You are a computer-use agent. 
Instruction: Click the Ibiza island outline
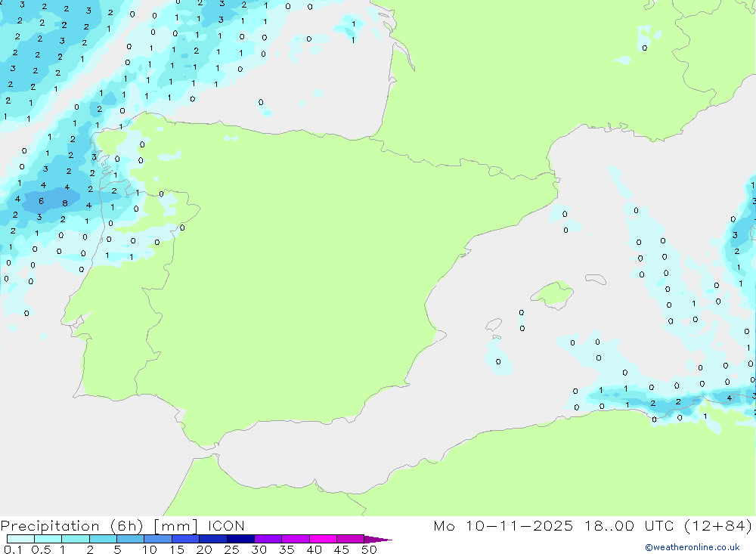click(494, 324)
